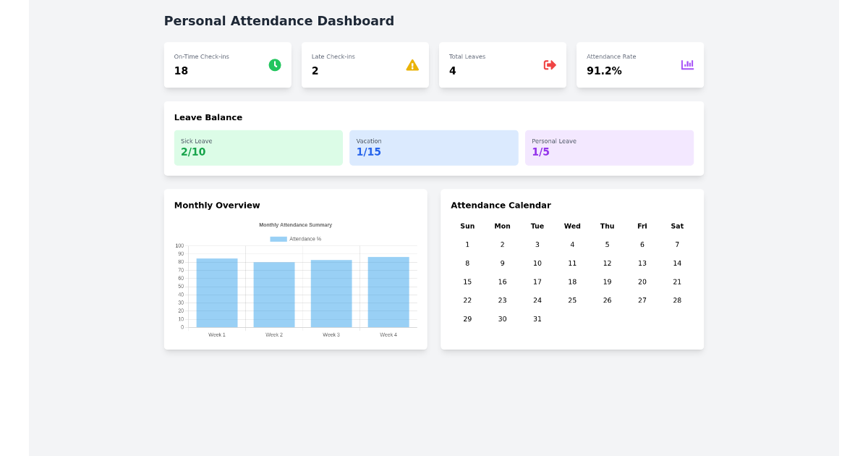Click the red leave exit icon

(x=550, y=64)
